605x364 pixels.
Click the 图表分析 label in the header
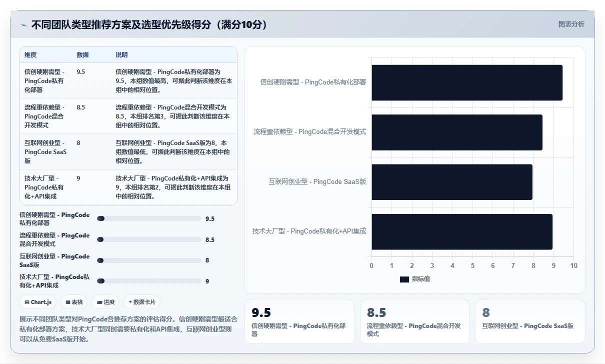coord(571,24)
